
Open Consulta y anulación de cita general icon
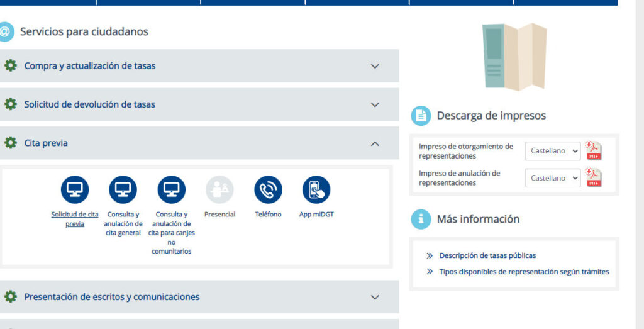123,189
